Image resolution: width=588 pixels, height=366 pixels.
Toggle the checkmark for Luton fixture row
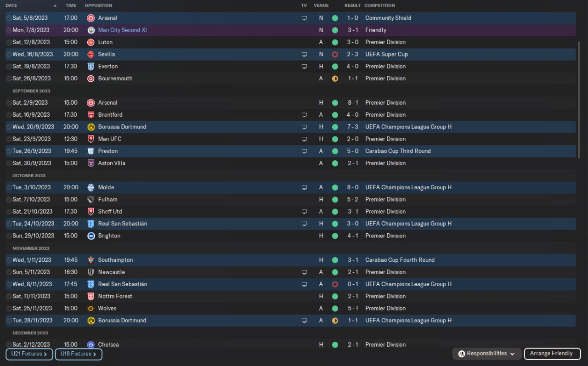(9, 42)
